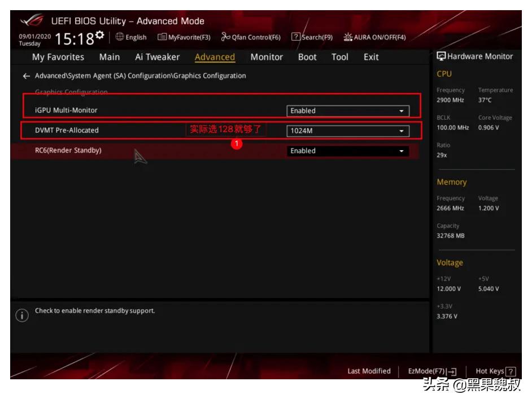Click the EzMode exit arrow icon
Image resolution: width=532 pixels, height=403 pixels.
(x=452, y=372)
